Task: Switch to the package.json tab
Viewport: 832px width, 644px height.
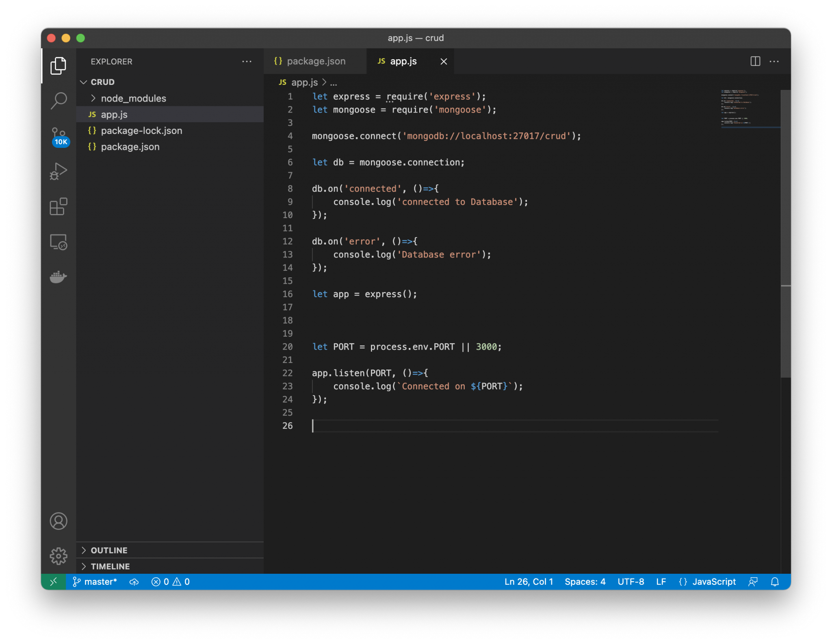Action: point(316,61)
